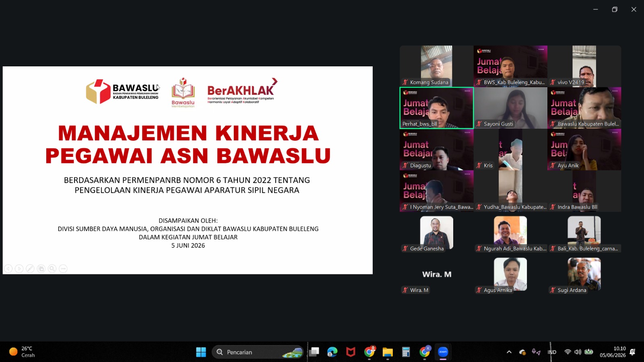Viewport: 644px width, 362px height.
Task: Select Komang Sudana participant video tile
Action: (x=436, y=66)
